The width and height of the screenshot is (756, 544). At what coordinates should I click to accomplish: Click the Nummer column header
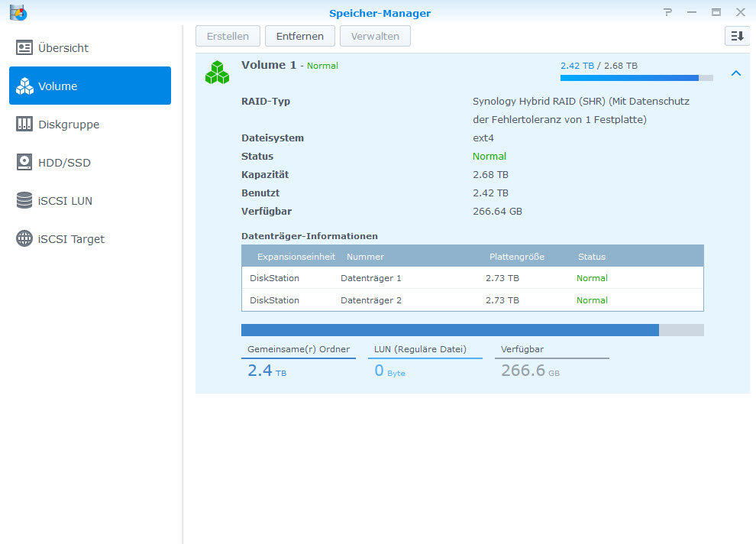pos(366,257)
